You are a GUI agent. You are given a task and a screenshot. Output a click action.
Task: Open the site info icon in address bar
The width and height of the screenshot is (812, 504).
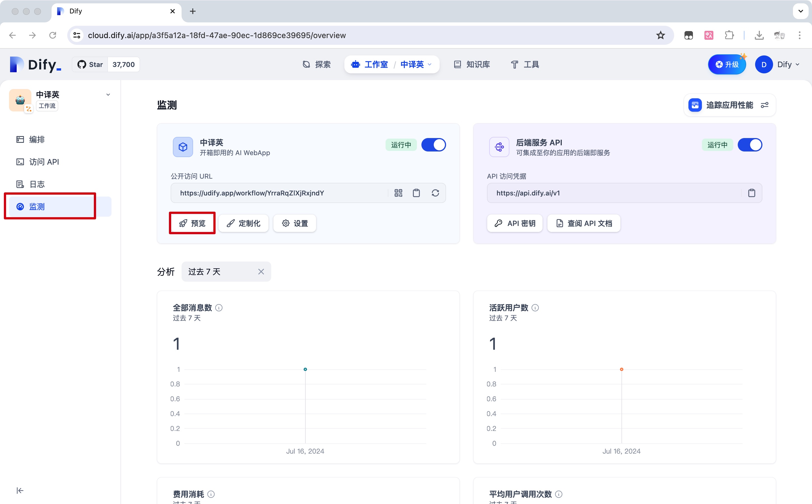coord(77,35)
